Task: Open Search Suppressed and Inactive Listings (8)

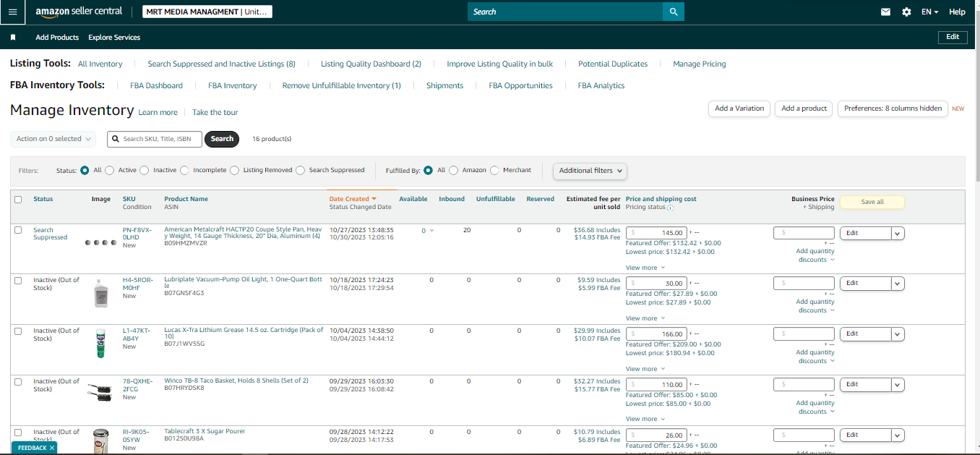Action: 222,64
